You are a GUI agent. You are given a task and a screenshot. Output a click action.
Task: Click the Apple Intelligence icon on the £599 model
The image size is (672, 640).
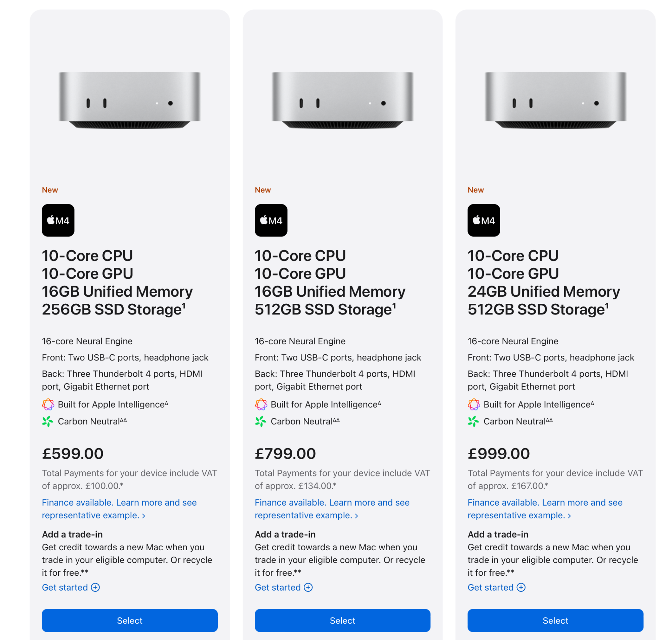(x=48, y=404)
